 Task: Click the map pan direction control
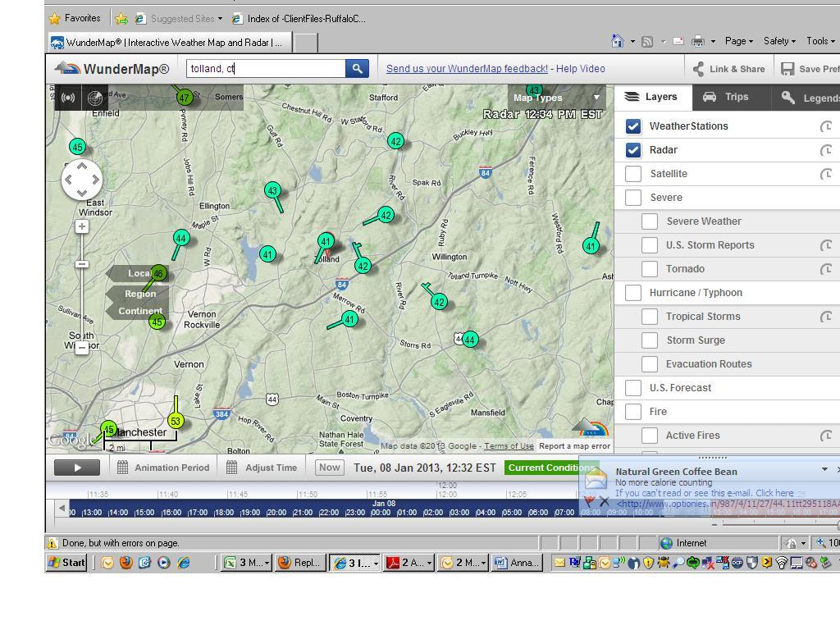click(81, 180)
